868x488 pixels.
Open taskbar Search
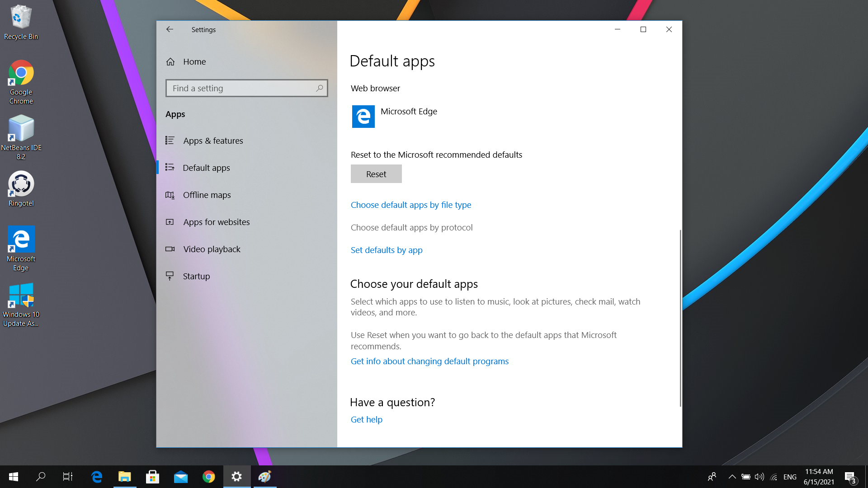point(41,477)
